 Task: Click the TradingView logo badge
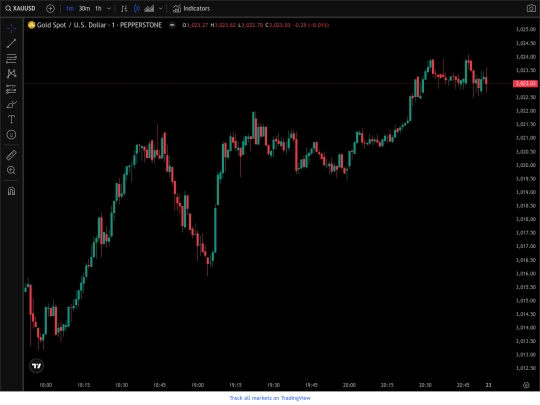[x=37, y=365]
